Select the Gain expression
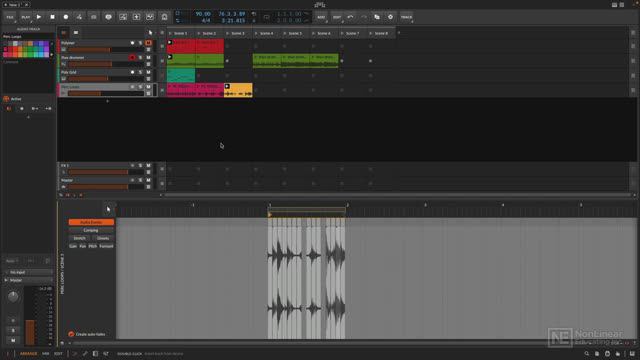 coord(73,246)
